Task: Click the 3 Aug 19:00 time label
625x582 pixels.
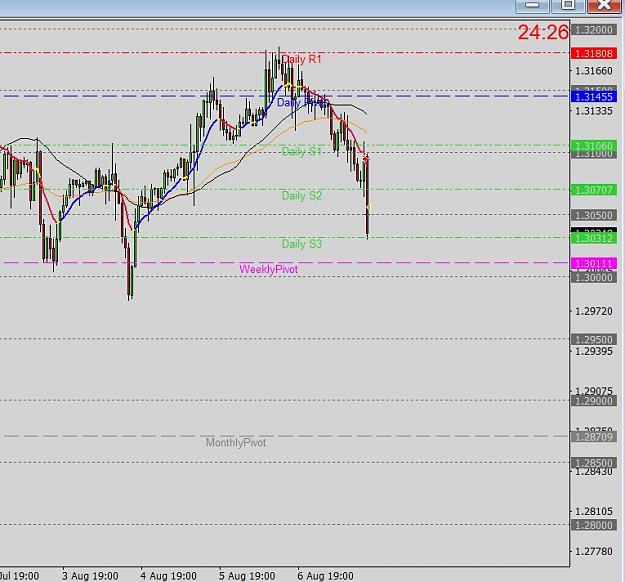Action: pos(90,576)
